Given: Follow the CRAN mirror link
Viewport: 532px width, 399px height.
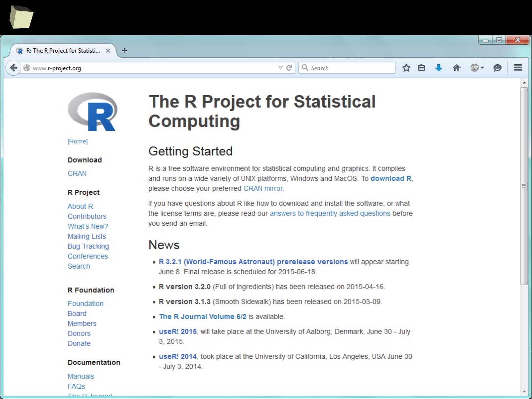Looking at the screenshot, I should (x=263, y=188).
